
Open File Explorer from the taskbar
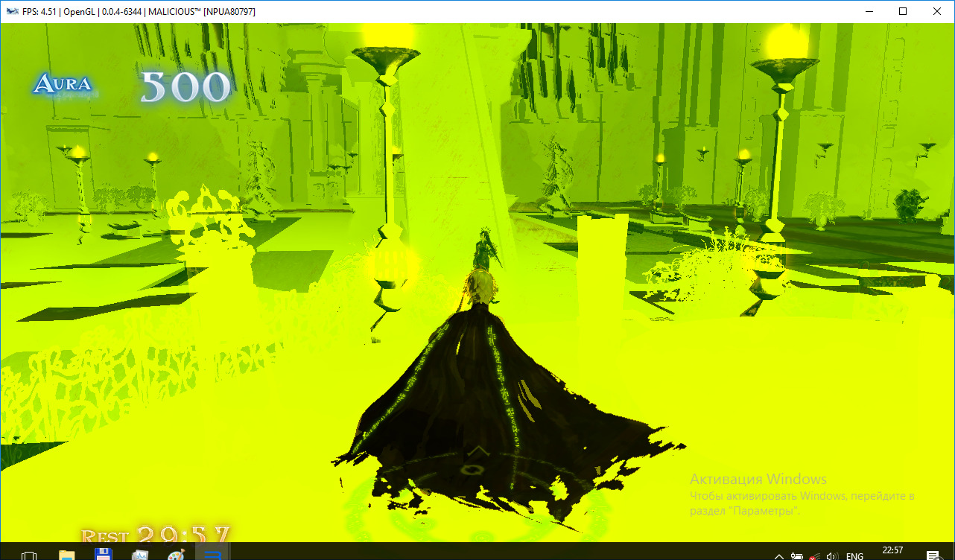tap(66, 555)
